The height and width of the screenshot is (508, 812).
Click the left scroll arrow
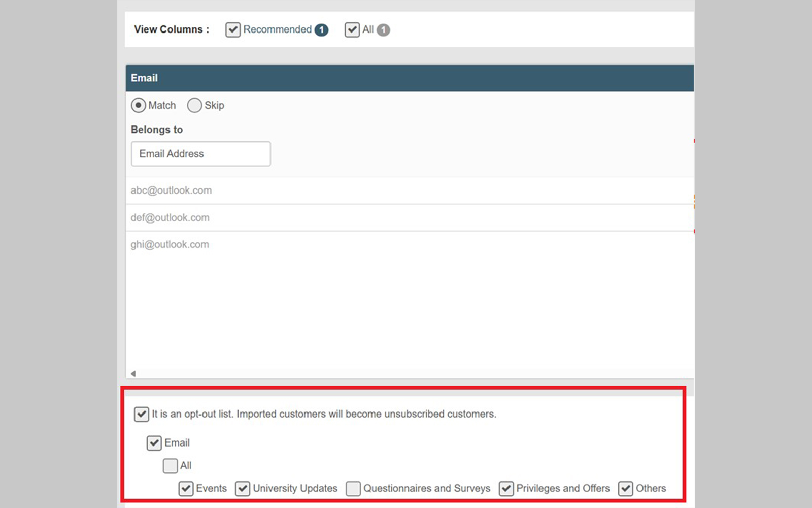[133, 374]
